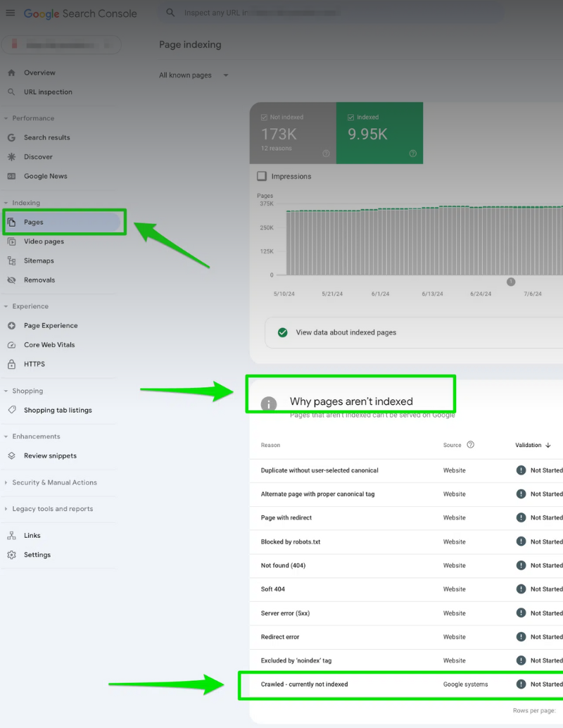
Task: Toggle the Not Indexed metric card
Action: [265, 117]
